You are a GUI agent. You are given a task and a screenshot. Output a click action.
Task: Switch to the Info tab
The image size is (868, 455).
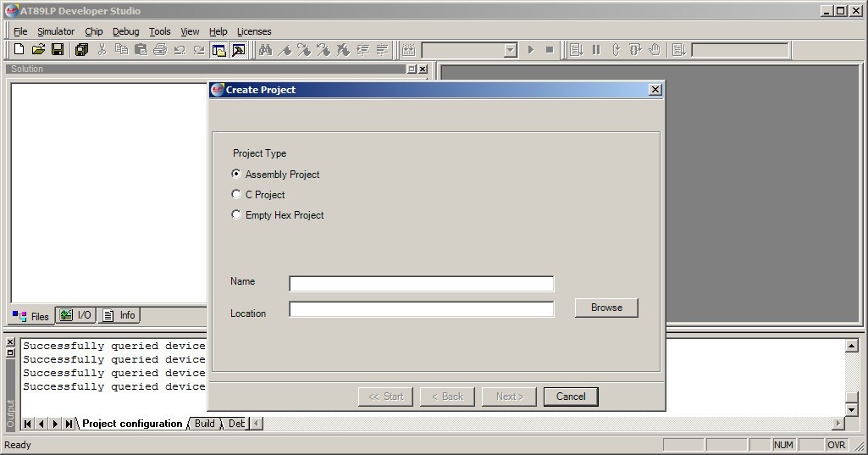(119, 315)
